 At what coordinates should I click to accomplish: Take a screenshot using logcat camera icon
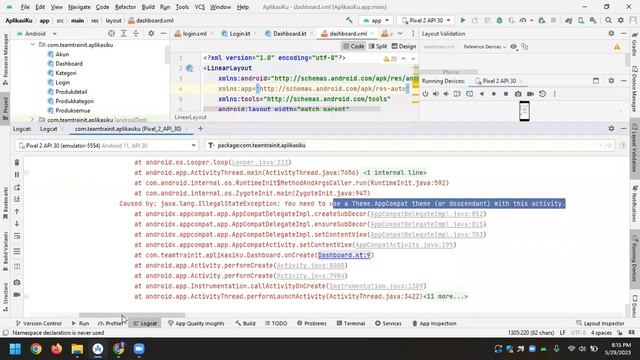click(x=17, y=282)
